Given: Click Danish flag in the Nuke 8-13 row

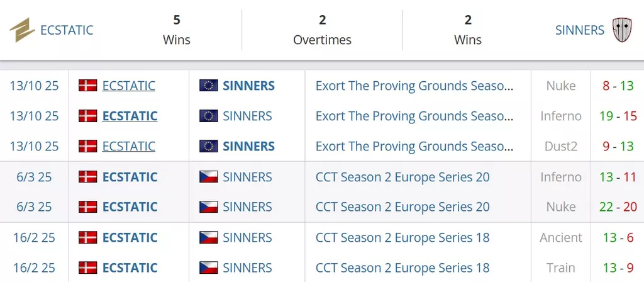Looking at the screenshot, I should 87,86.
